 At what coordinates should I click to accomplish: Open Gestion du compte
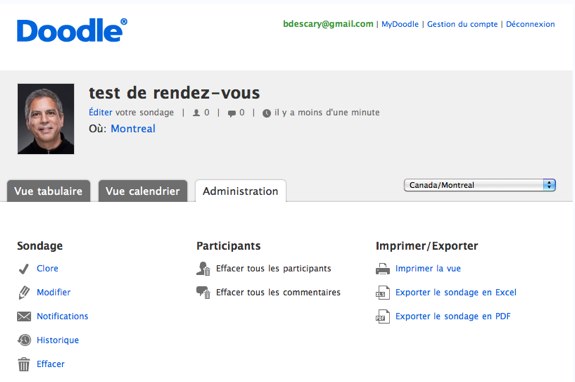[x=462, y=24]
